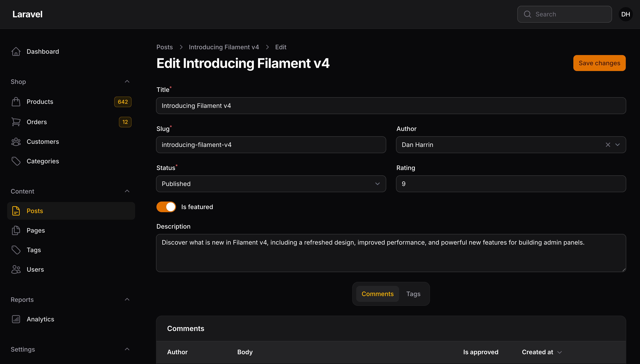The image size is (640, 364).
Task: Click the Is approved column header
Action: pyautogui.click(x=481, y=352)
